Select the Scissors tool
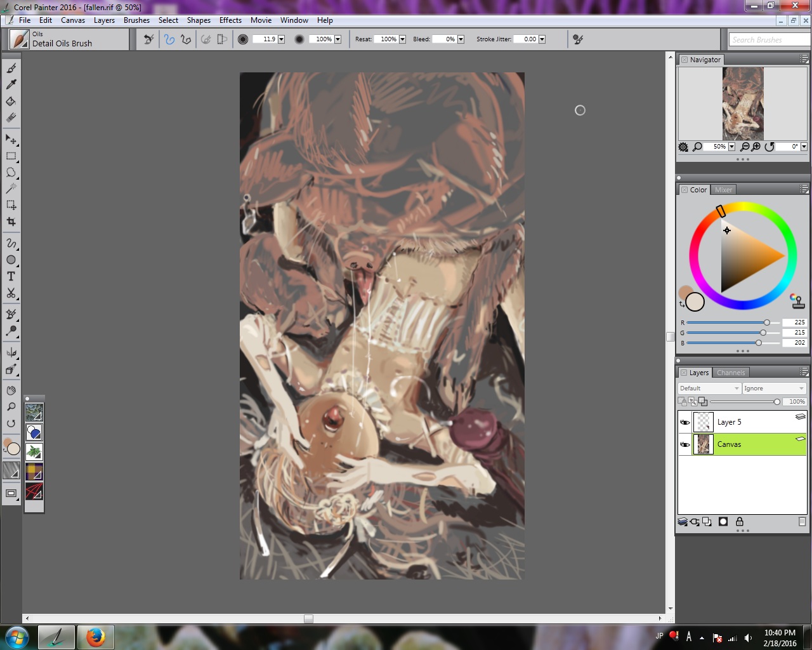Image resolution: width=812 pixels, height=650 pixels. click(11, 293)
